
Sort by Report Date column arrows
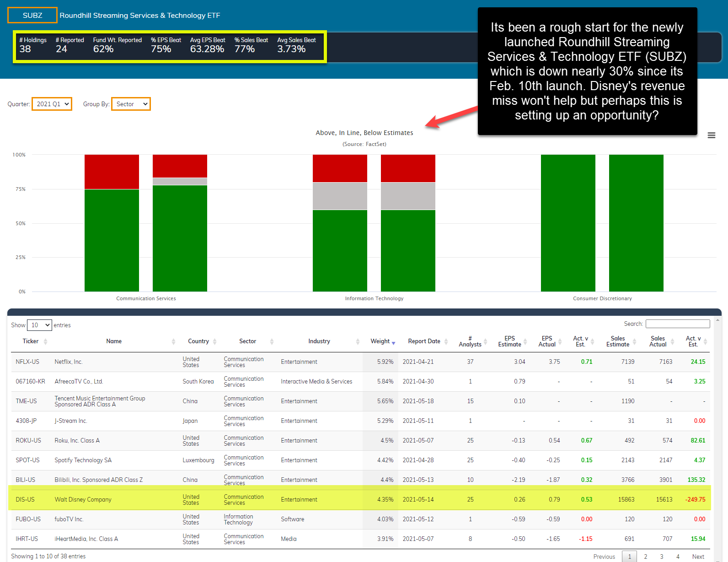click(446, 341)
